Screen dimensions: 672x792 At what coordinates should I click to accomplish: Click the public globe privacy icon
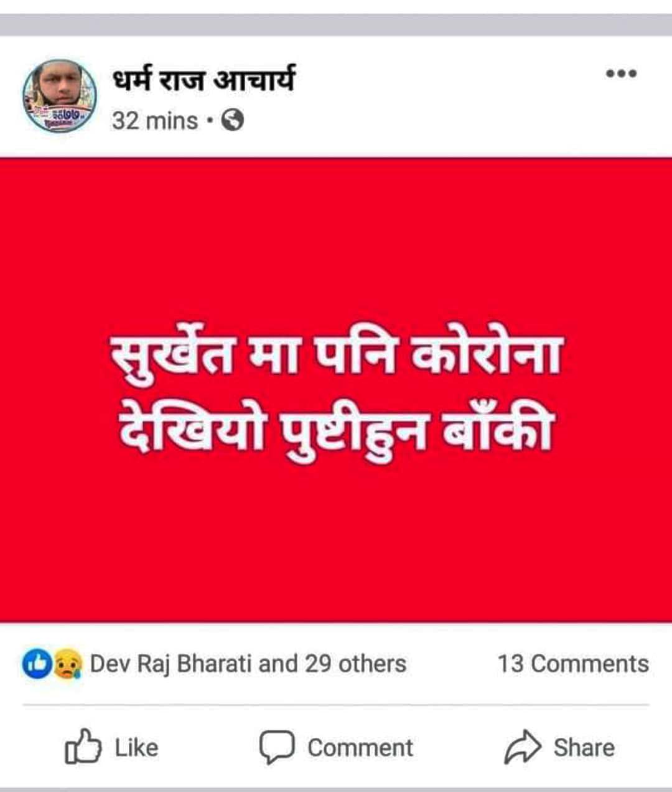[x=232, y=120]
